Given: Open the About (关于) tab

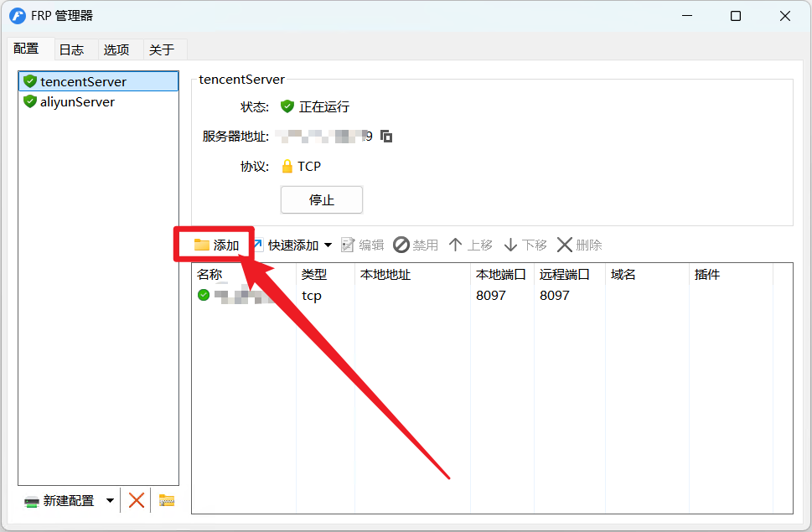Looking at the screenshot, I should pos(162,49).
